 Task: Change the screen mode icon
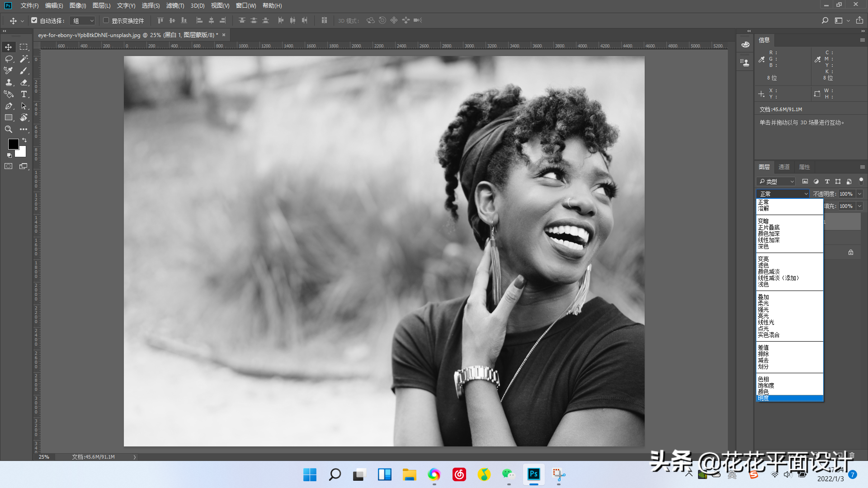tap(24, 166)
